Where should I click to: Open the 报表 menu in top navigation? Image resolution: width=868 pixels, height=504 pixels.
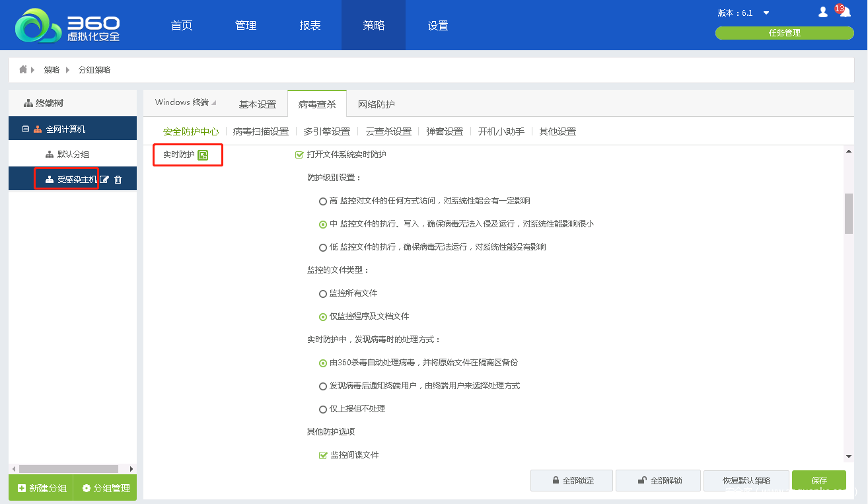click(x=310, y=26)
